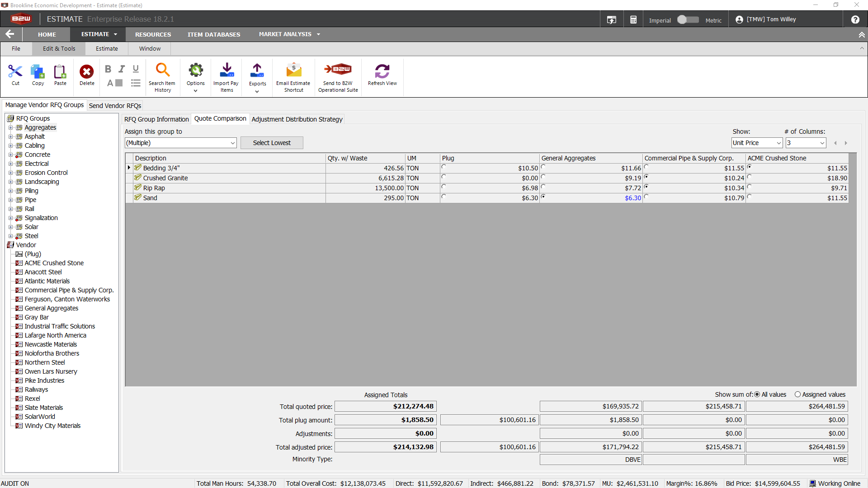
Task: Click the user account icon for Tom Willey
Action: tap(739, 19)
